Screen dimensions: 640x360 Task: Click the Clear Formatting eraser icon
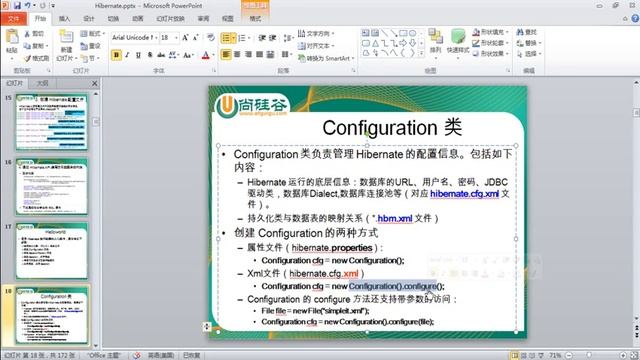211,38
